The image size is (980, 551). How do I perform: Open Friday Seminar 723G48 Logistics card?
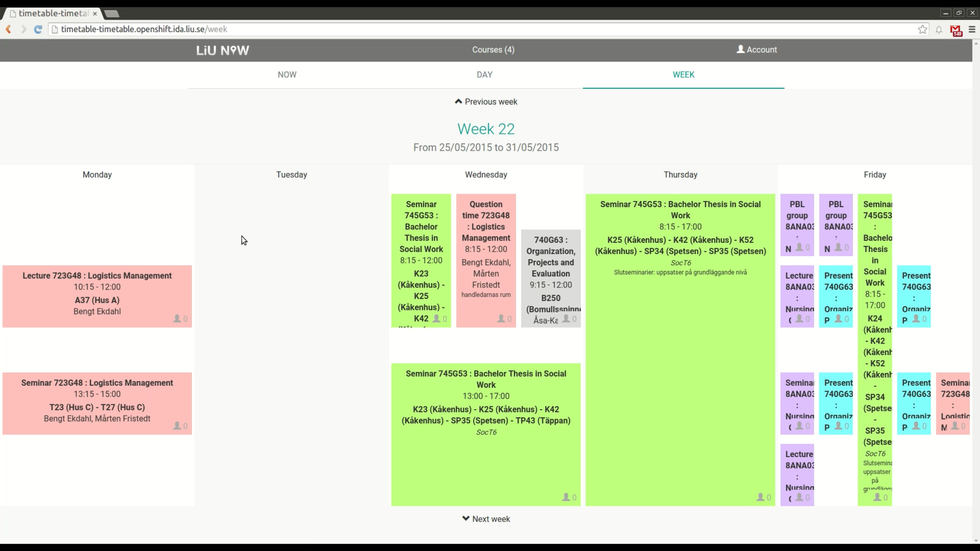pos(953,403)
